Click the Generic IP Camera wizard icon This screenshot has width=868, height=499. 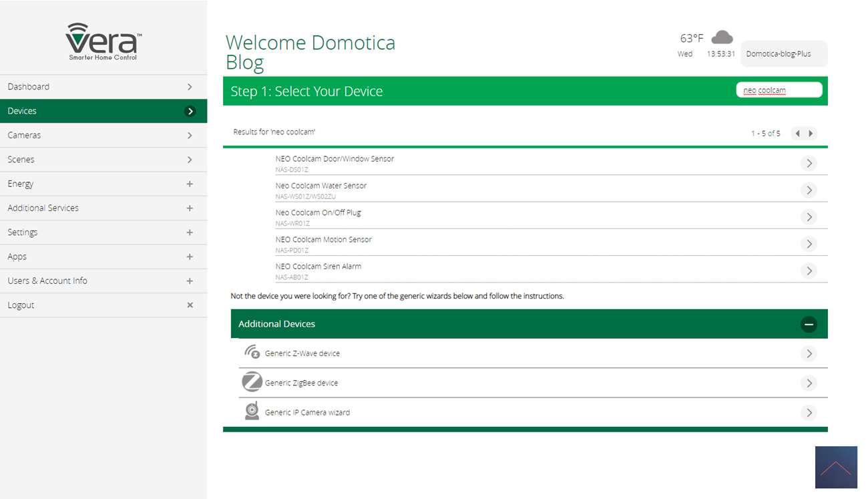coord(252,411)
